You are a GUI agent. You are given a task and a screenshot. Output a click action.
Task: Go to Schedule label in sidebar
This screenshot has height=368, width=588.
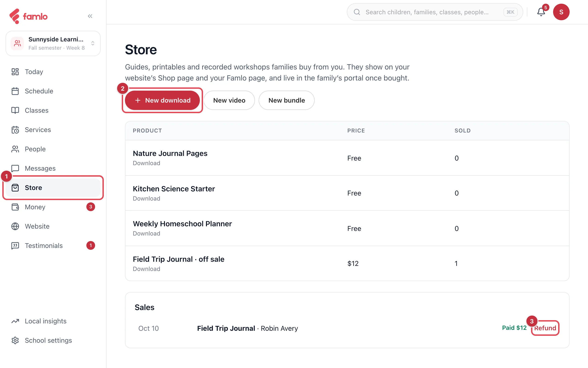[39, 91]
